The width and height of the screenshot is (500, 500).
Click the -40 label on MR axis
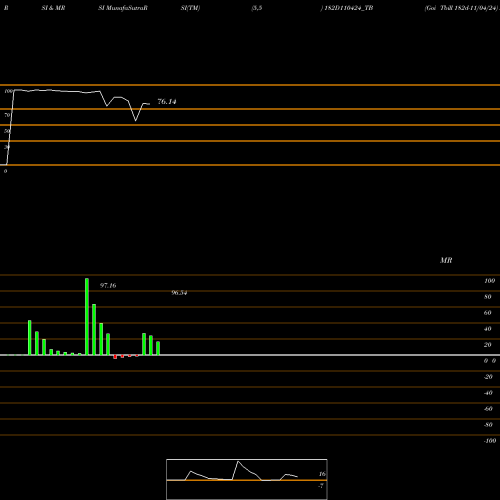tap(488, 393)
